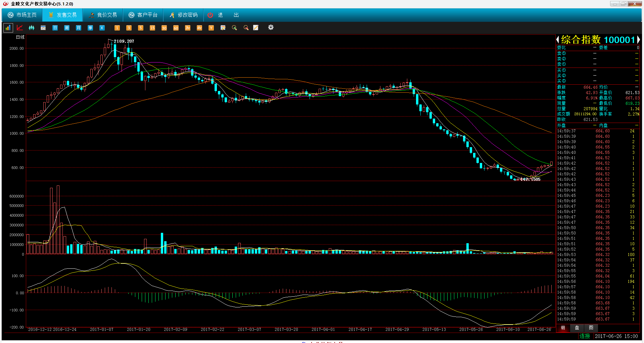Click the 2017-01-20 date axis label

tap(138, 329)
